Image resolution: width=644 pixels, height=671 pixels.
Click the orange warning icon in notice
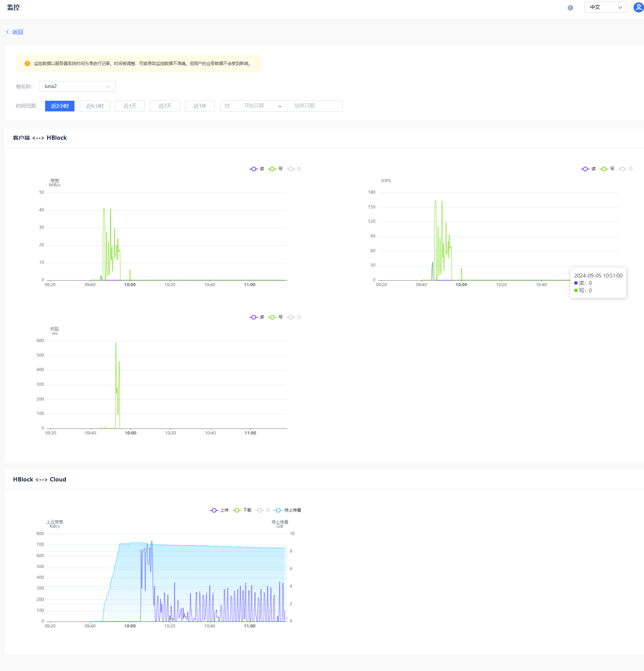(27, 63)
